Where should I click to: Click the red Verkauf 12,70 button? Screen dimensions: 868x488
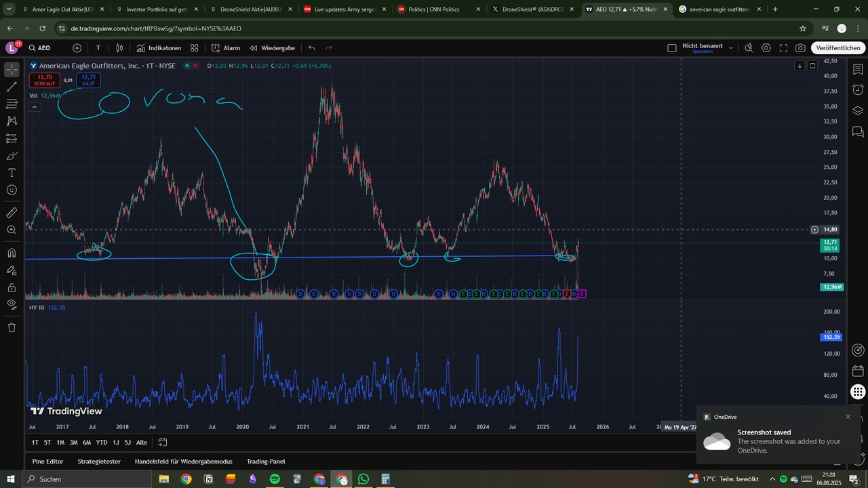click(x=45, y=80)
